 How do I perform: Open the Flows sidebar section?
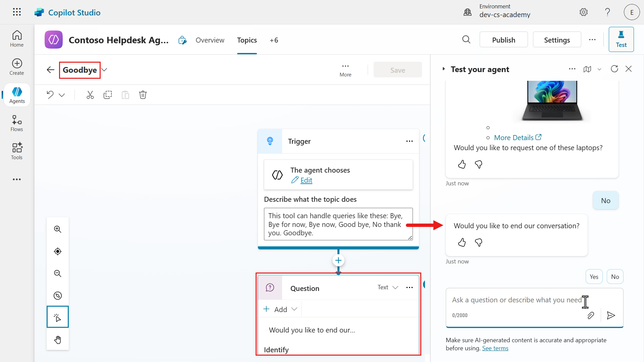(17, 123)
